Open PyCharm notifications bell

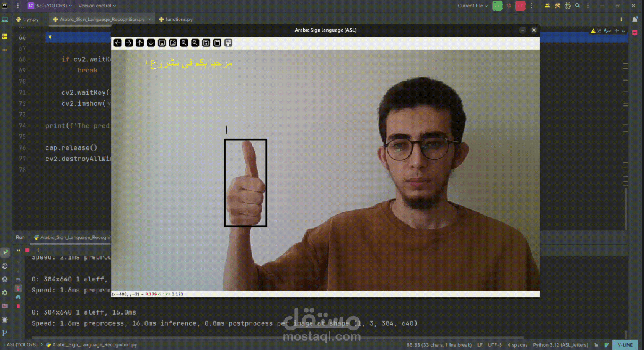[635, 19]
